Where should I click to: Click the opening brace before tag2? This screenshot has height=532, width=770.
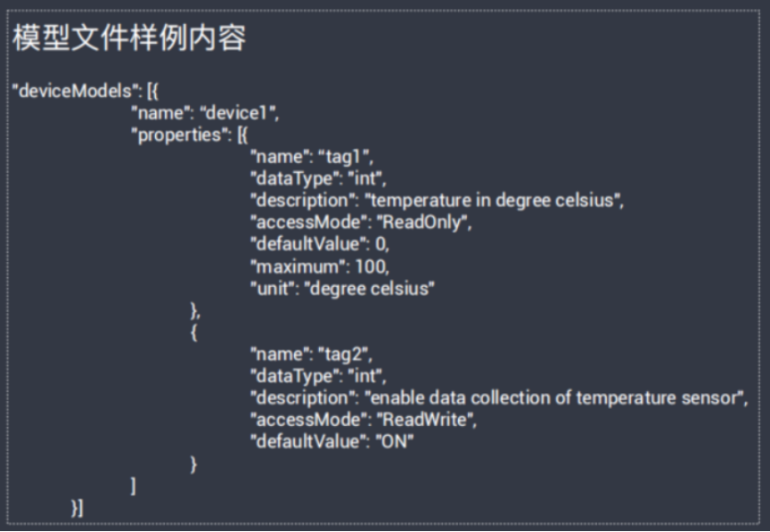(x=194, y=332)
